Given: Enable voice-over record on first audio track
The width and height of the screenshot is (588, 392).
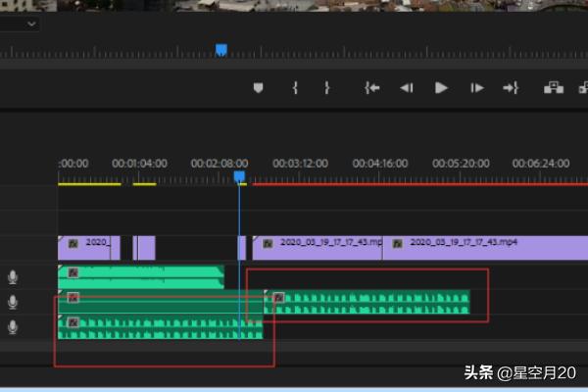Looking at the screenshot, I should [x=13, y=277].
